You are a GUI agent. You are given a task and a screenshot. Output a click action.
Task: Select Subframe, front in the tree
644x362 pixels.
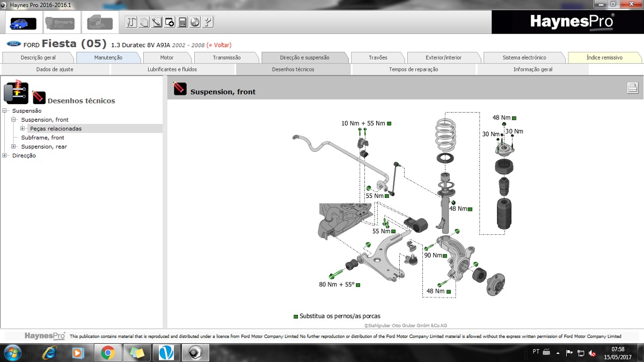click(42, 138)
